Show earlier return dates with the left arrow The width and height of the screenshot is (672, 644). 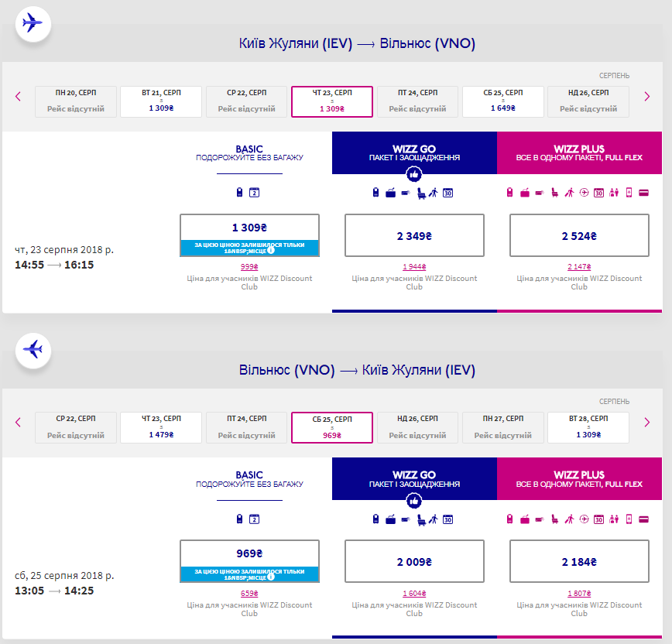18,423
